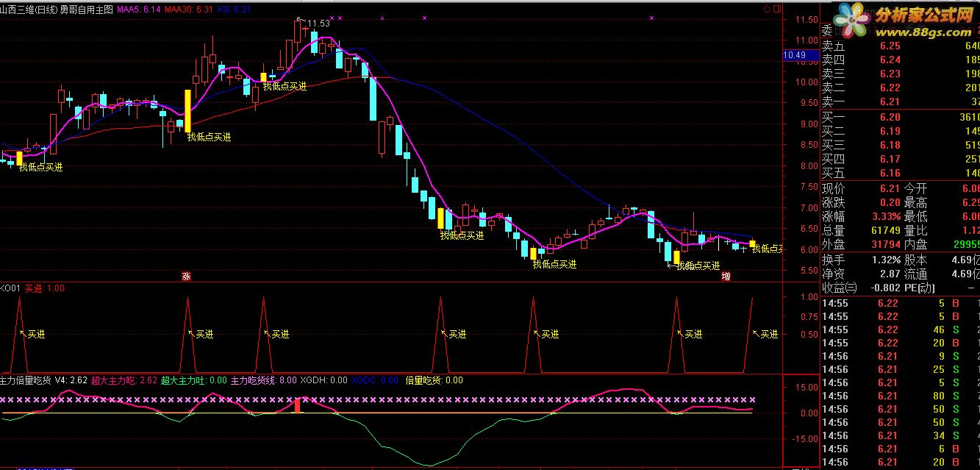Click the red 涨 marker on the chart's date axis
This screenshot has width=980, height=470.
[x=186, y=277]
